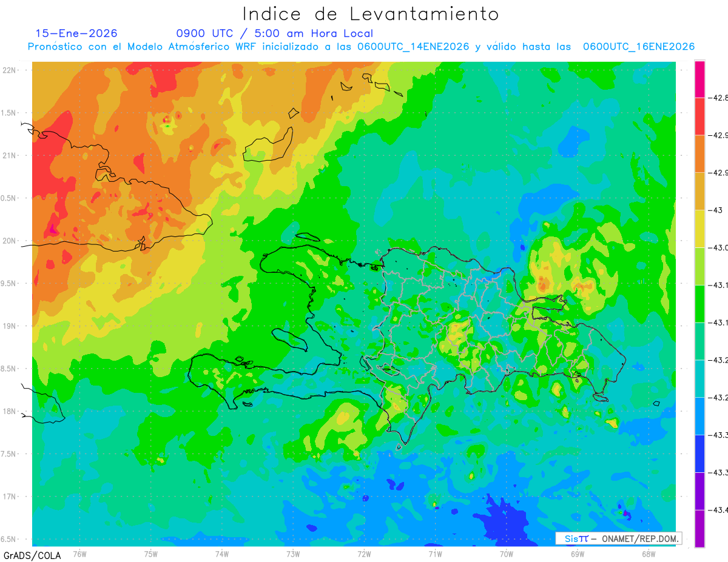The image size is (728, 562).
Task: Click the orange swatch in the color bar
Action: pos(699,153)
